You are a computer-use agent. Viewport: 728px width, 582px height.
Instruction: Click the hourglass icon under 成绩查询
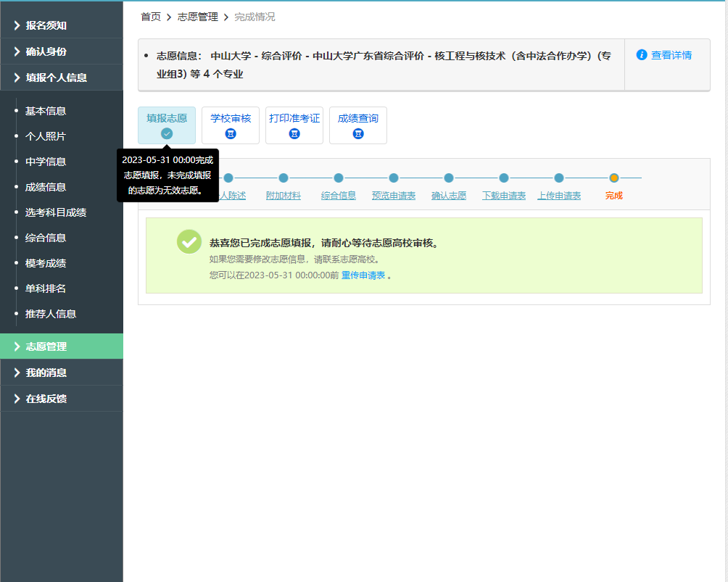358,133
